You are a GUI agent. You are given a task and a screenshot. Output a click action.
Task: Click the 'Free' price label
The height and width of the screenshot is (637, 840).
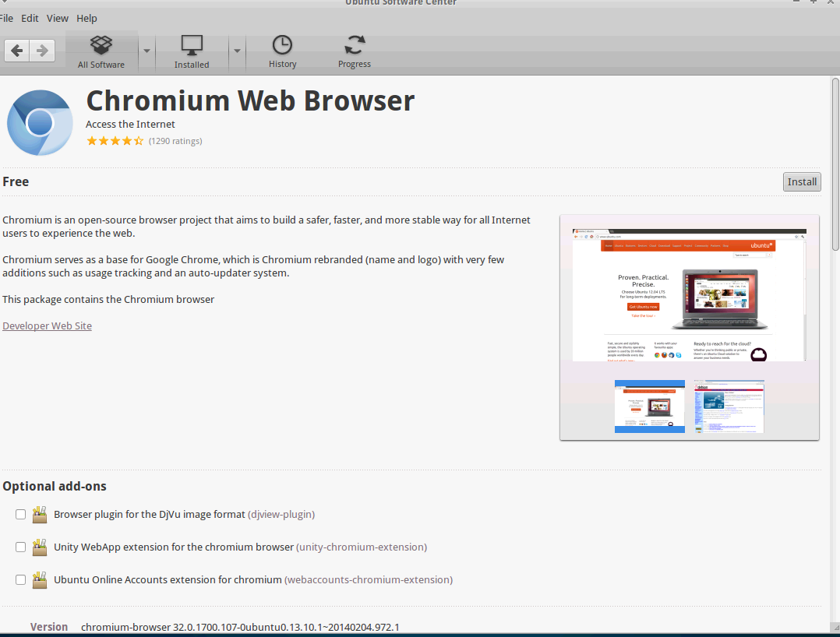(x=16, y=182)
